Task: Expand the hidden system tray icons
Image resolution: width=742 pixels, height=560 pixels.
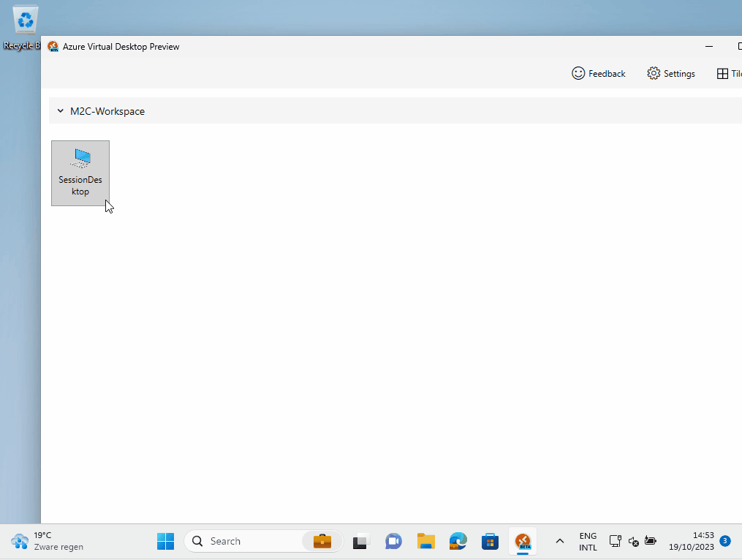Action: [x=560, y=541]
